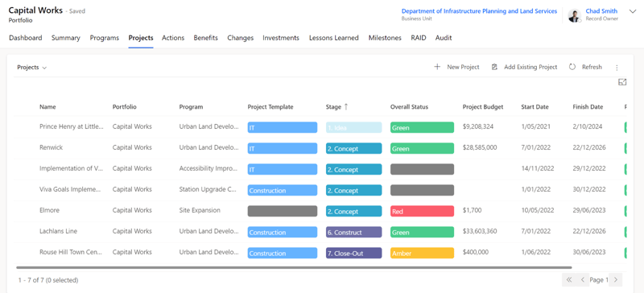Screen dimensions: 644x293
Task: Select the Lachlans Line project row
Action: tap(320, 232)
